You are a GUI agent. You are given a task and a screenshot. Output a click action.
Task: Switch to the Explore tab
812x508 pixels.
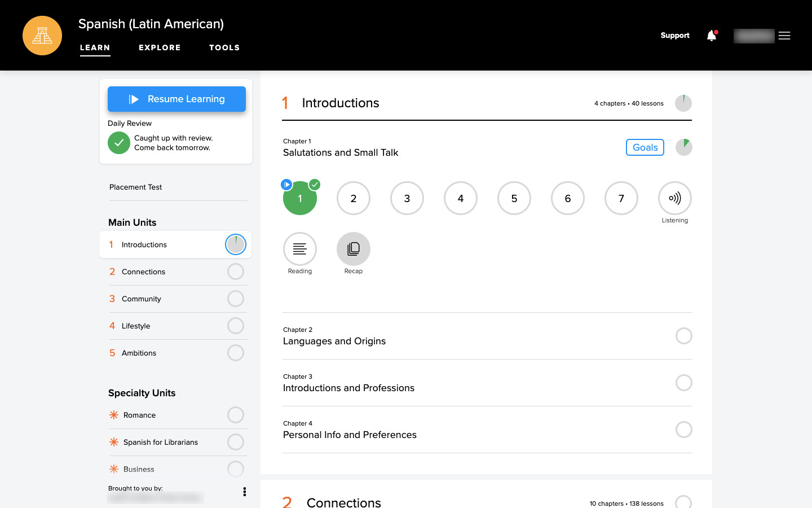pyautogui.click(x=160, y=48)
